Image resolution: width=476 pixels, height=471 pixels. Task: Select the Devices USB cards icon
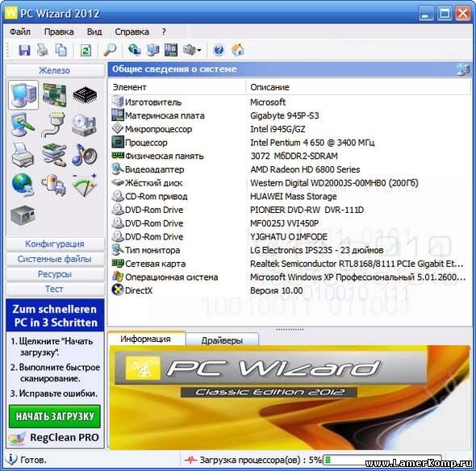tap(54, 155)
